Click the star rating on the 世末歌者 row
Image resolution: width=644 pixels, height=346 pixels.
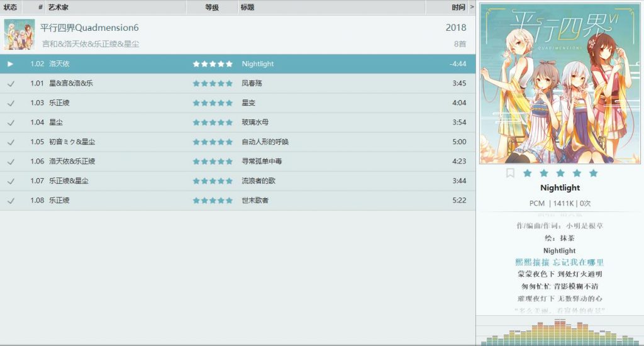coord(213,201)
